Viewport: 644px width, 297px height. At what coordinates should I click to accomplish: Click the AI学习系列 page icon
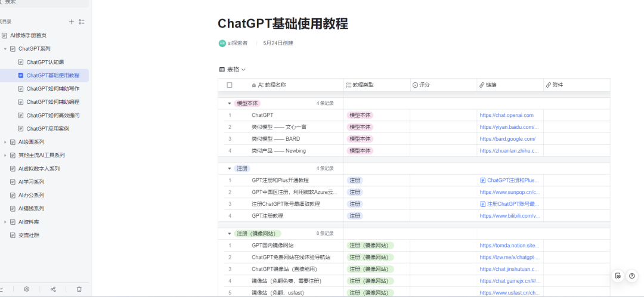coord(13,182)
